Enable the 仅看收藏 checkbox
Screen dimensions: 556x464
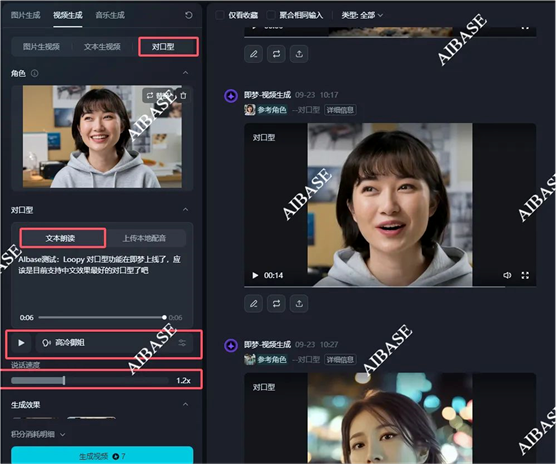coord(220,15)
